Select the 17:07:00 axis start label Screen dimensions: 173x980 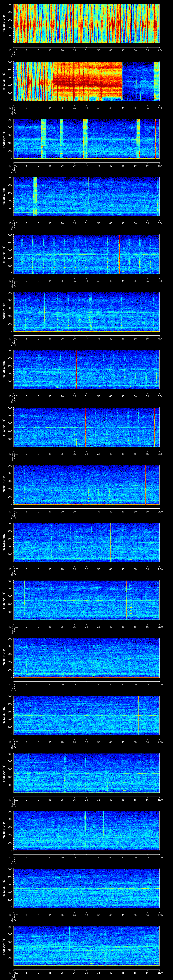pyautogui.click(x=14, y=396)
